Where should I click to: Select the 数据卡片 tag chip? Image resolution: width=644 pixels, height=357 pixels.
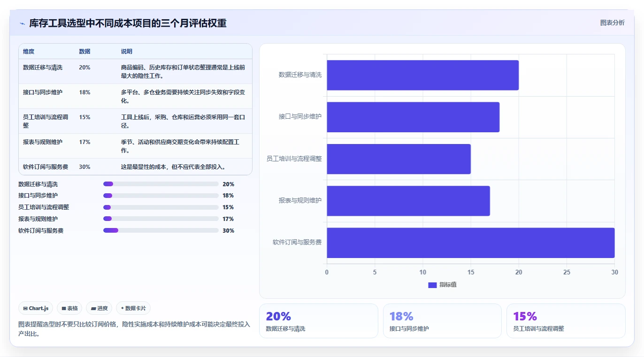(133, 308)
